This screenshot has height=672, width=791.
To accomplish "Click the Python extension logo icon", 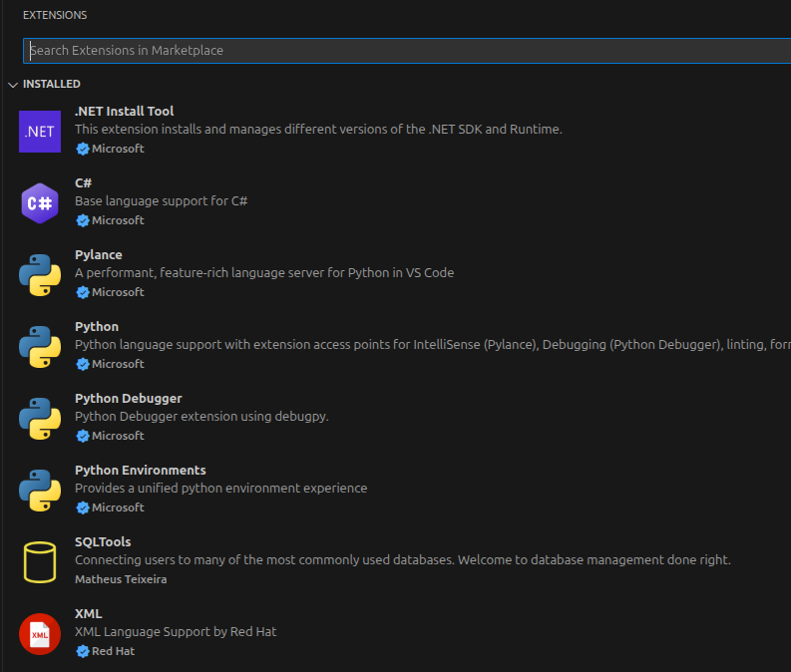I will coord(40,347).
